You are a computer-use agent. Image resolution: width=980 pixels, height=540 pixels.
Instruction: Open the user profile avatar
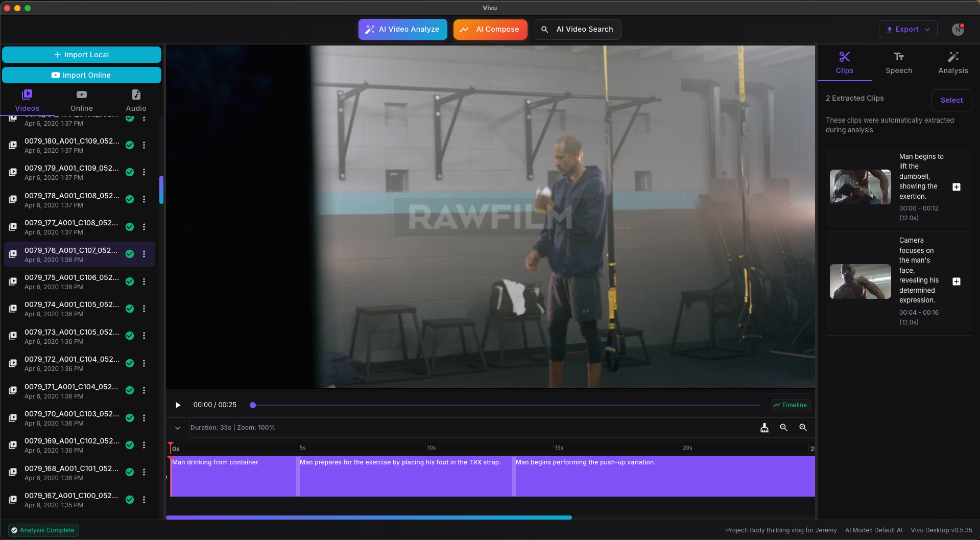click(x=958, y=29)
